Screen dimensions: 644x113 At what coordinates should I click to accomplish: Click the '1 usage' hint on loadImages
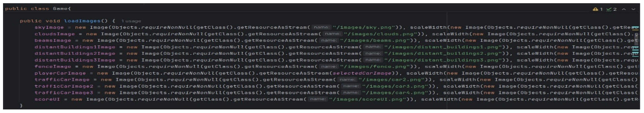pyautogui.click(x=131, y=21)
